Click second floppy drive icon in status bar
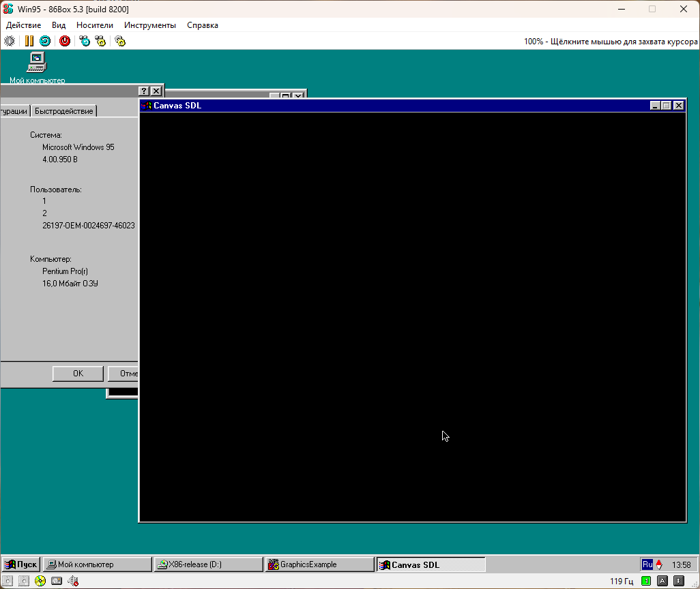Viewport: 700px width, 589px height. tap(24, 581)
